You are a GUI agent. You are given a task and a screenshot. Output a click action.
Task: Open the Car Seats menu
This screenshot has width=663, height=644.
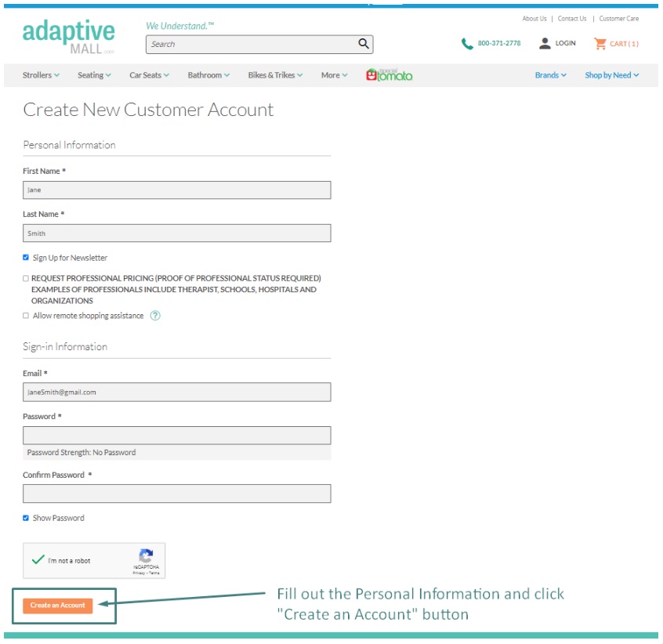point(149,74)
